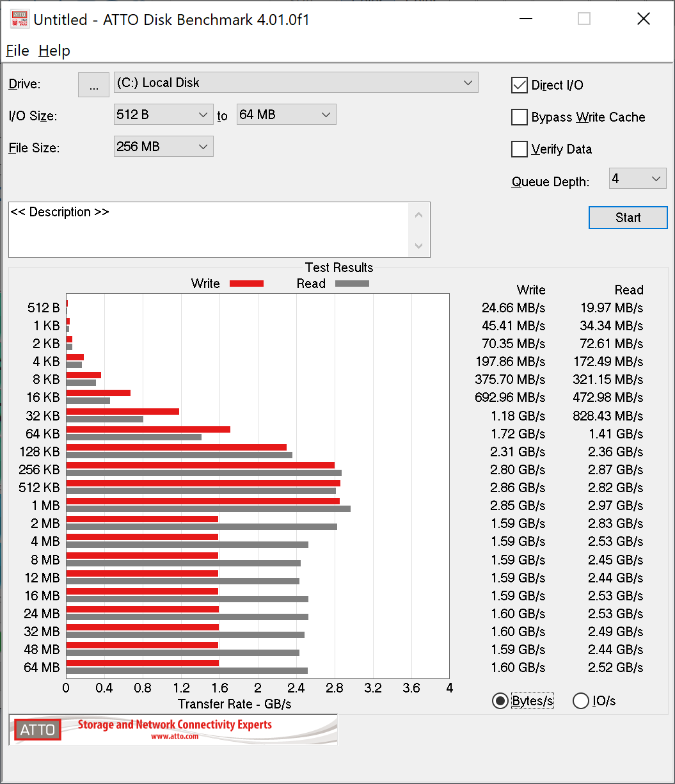Select the Bytes/s radio button
This screenshot has width=675, height=784.
point(500,701)
